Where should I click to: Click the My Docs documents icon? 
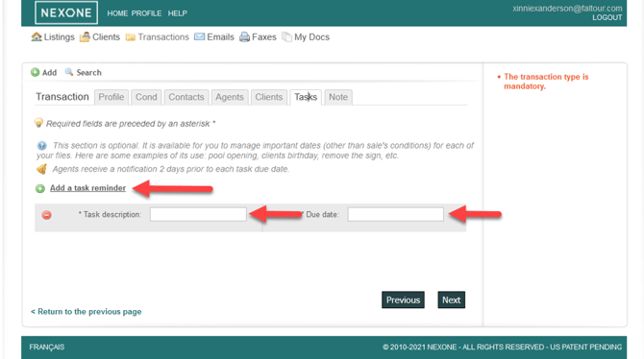(286, 37)
